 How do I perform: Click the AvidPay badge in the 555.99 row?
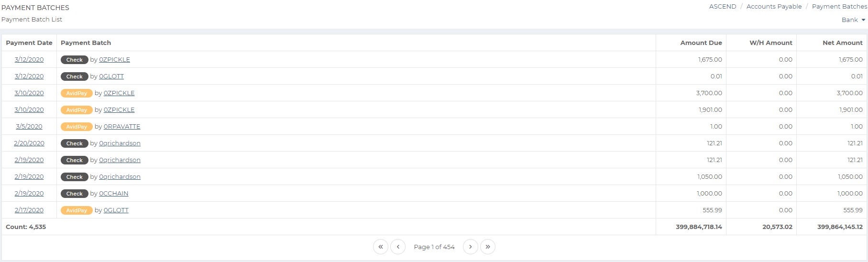tap(77, 210)
